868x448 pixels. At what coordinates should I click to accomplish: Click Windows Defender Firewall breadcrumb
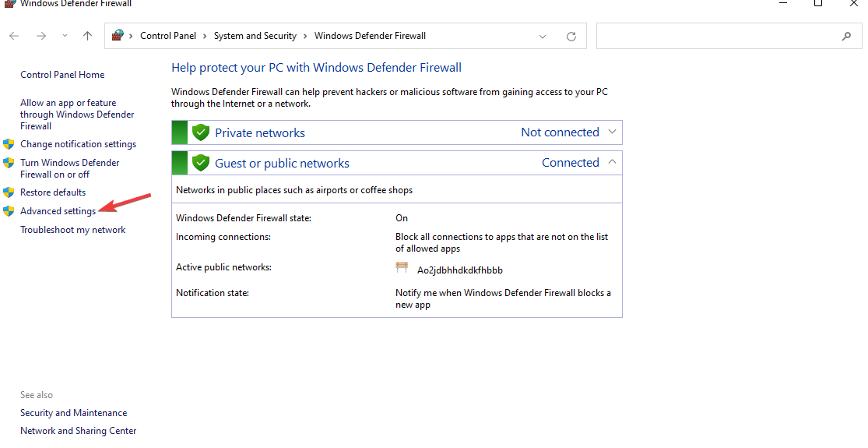[x=371, y=36]
